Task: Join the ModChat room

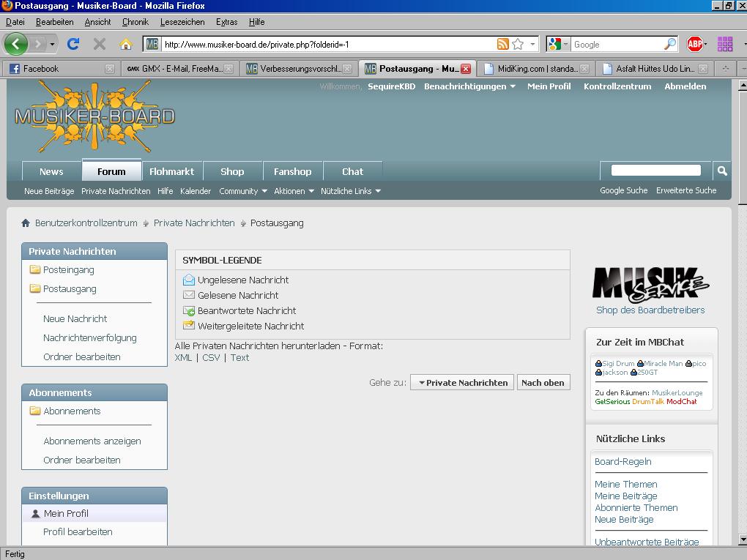Action: [x=681, y=401]
